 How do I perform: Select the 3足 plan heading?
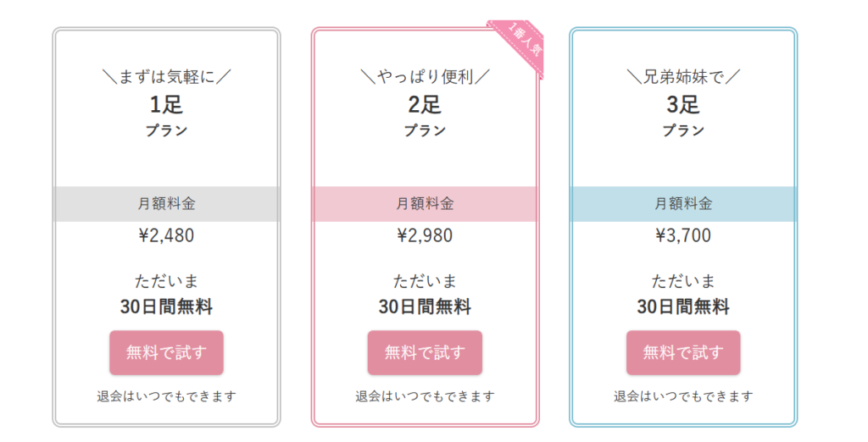coord(683,105)
